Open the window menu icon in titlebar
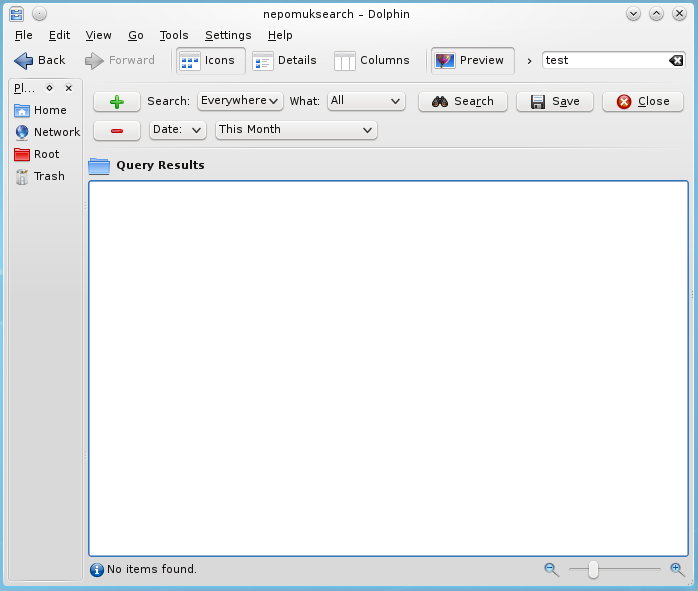This screenshot has width=698, height=591. coord(16,14)
